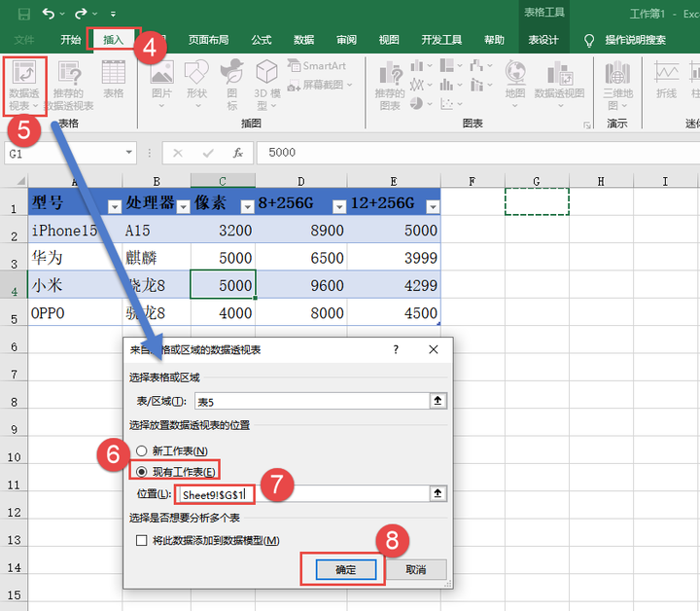This screenshot has height=611, width=700.
Task: Insert a 3D Model (3D 模型)
Action: 267,85
